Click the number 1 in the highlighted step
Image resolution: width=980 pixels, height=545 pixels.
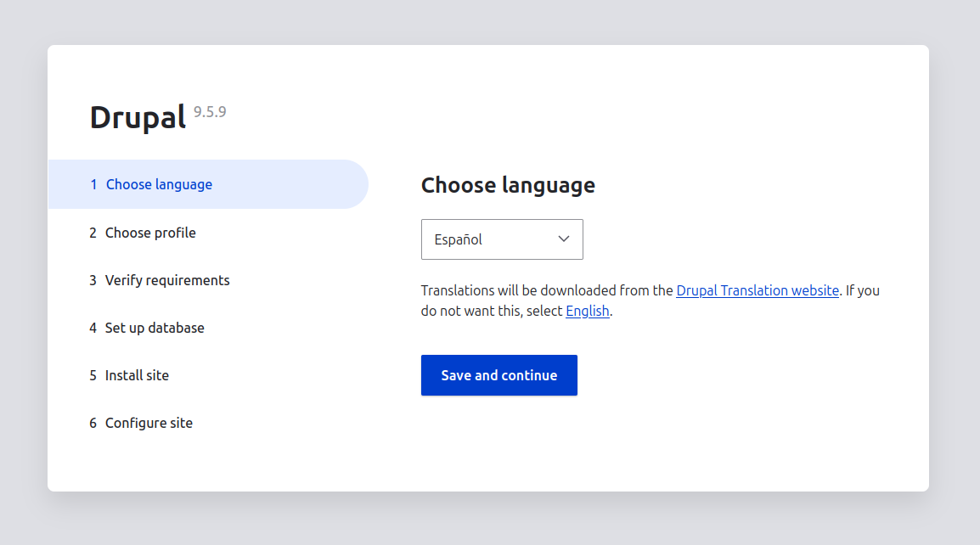(93, 184)
